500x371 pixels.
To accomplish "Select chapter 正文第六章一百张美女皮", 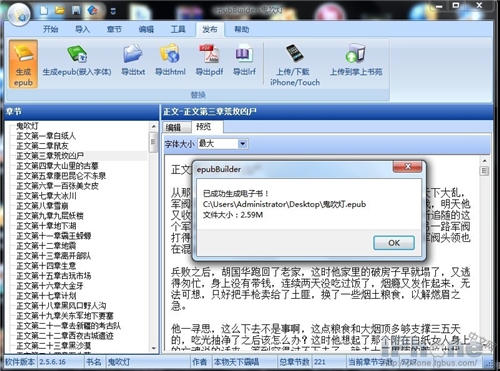I will (x=57, y=186).
